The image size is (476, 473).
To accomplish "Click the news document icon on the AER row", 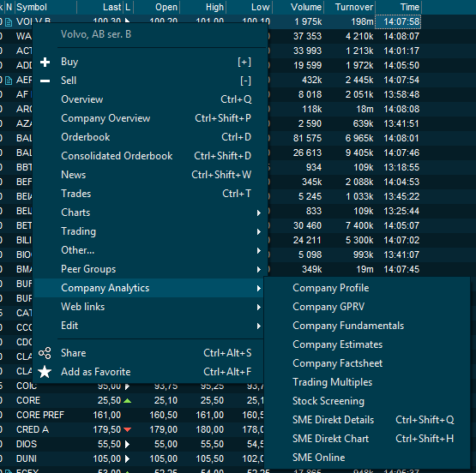I will click(x=9, y=81).
